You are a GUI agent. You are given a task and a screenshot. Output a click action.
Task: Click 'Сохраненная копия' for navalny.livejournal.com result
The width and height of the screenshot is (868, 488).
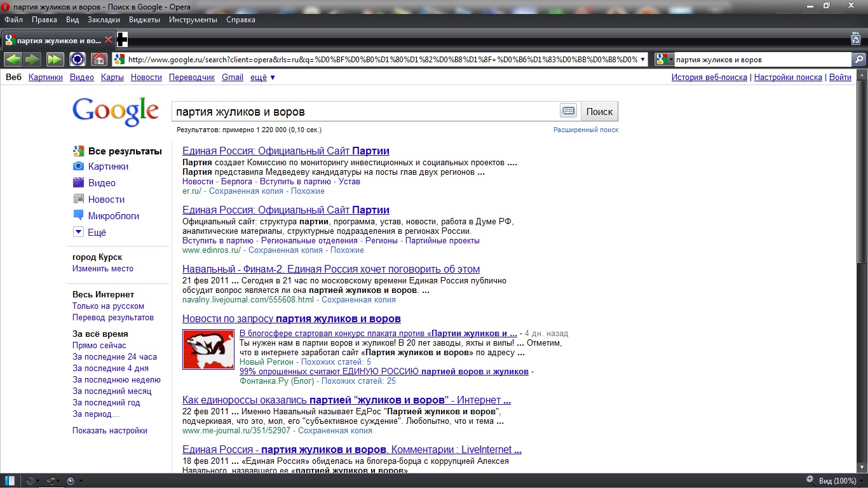[358, 300]
